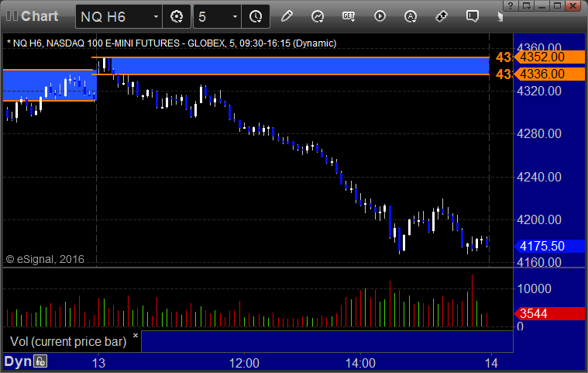Click the lower orange line at 4336
Screen dimensions: 588x373
(x=291, y=74)
